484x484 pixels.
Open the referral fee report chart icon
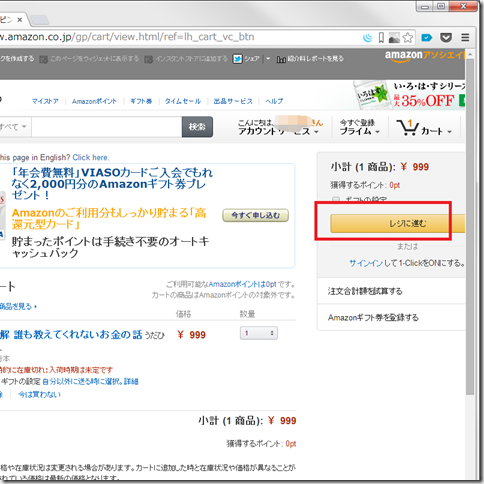pyautogui.click(x=281, y=59)
